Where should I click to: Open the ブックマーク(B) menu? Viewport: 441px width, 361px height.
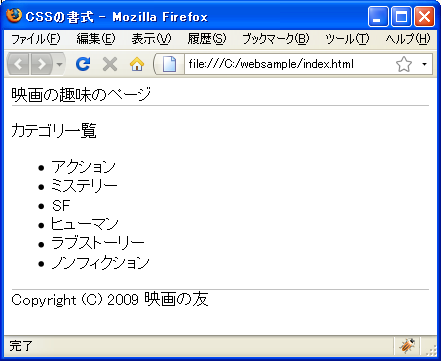tap(276, 39)
